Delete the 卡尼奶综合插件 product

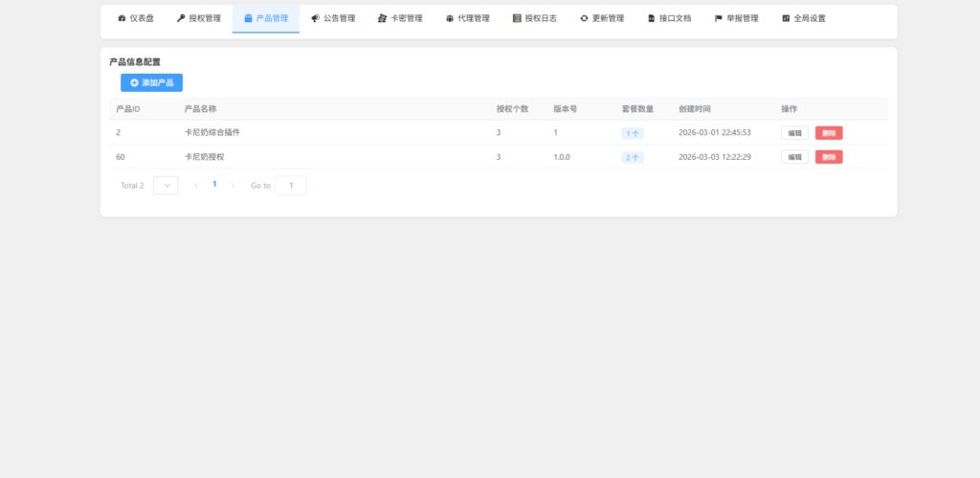829,133
